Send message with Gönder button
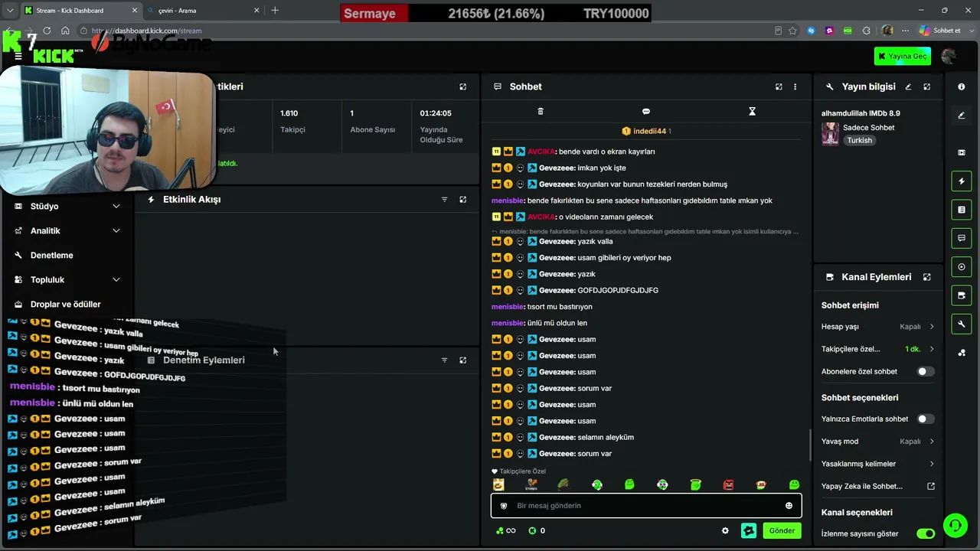Image resolution: width=980 pixels, height=551 pixels. pyautogui.click(x=782, y=530)
